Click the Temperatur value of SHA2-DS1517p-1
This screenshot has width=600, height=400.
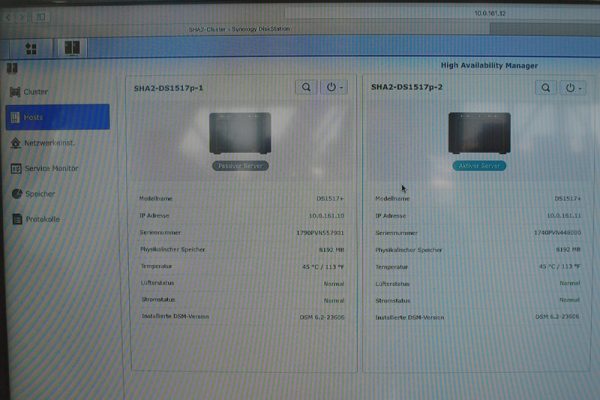click(x=323, y=267)
